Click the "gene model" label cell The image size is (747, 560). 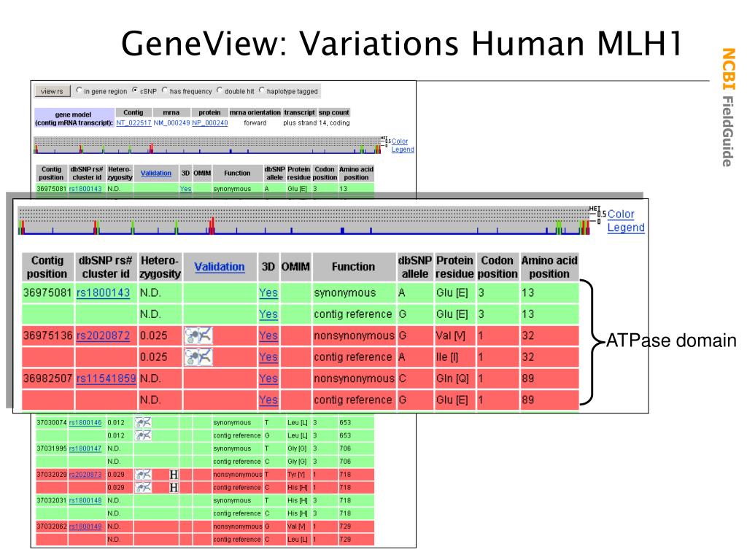(x=74, y=119)
